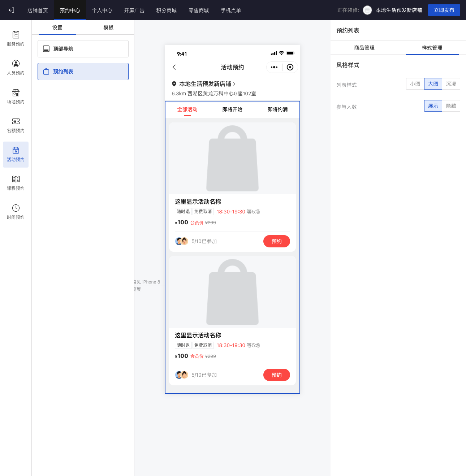466x476 pixels.
Task: Click the participant avatars on first activity card
Action: (x=182, y=241)
